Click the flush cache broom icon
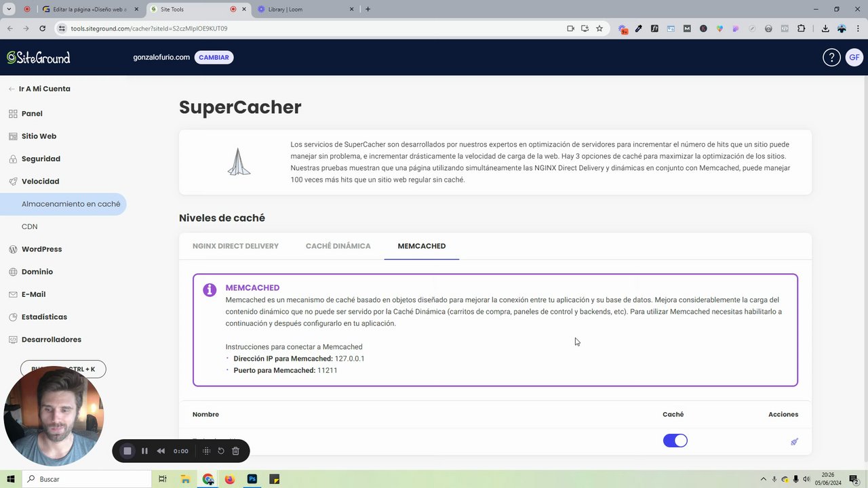Screen dimensions: 868x488 pyautogui.click(x=794, y=441)
